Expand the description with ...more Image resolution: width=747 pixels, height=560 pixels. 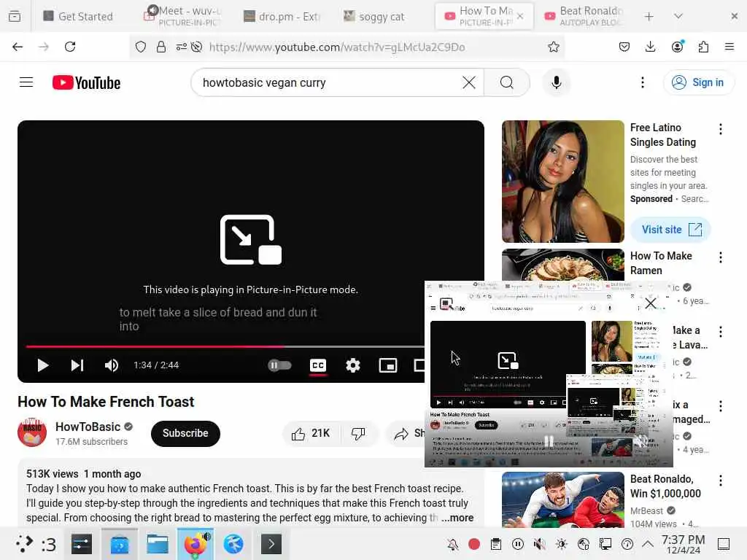pyautogui.click(x=458, y=518)
